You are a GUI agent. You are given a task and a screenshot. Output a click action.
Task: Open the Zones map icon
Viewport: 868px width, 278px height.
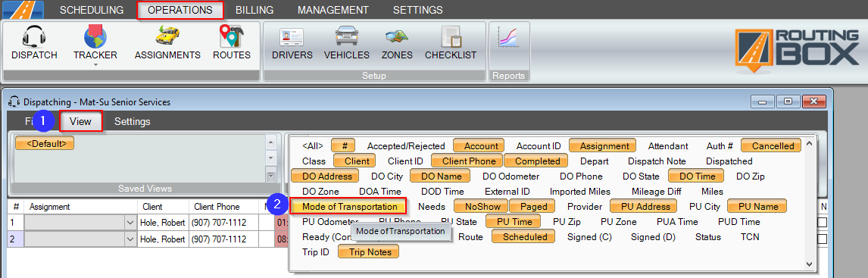tap(397, 37)
